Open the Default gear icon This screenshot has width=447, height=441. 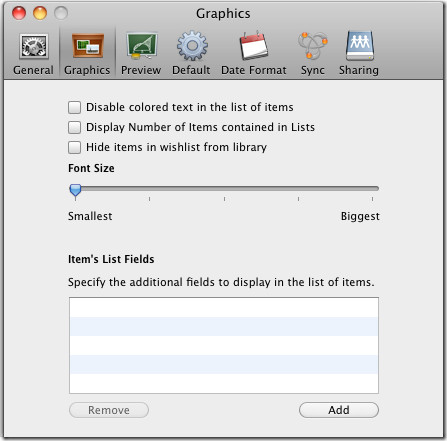[x=192, y=46]
